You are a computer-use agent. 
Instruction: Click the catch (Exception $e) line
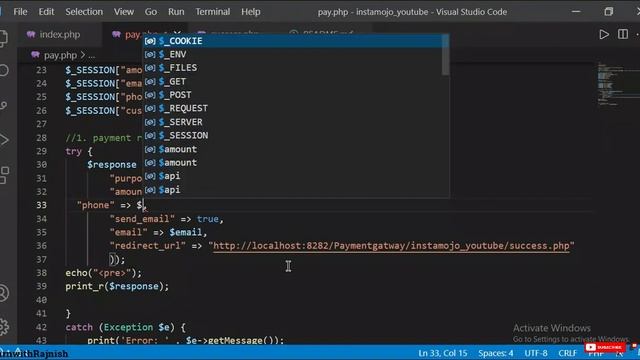[125, 327]
